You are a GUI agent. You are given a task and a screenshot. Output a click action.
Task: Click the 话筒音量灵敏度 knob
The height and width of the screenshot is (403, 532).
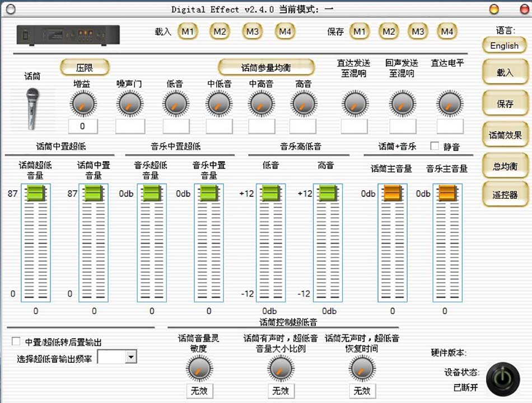[199, 369]
